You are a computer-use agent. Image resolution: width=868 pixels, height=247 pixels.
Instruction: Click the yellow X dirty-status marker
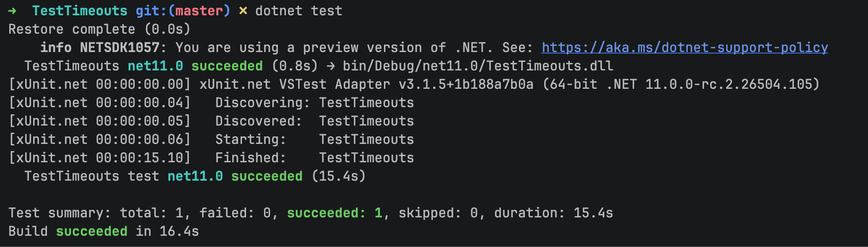coord(243,11)
